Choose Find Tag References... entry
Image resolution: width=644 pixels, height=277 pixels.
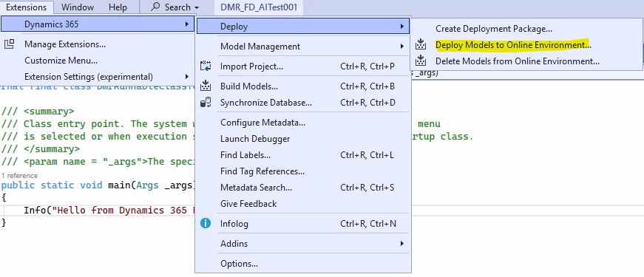[303, 171]
